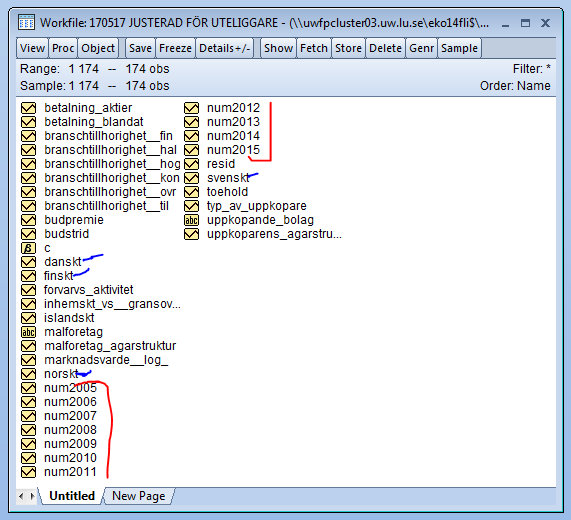571x520 pixels.
Task: Open the Proc menu
Action: pyautogui.click(x=63, y=48)
